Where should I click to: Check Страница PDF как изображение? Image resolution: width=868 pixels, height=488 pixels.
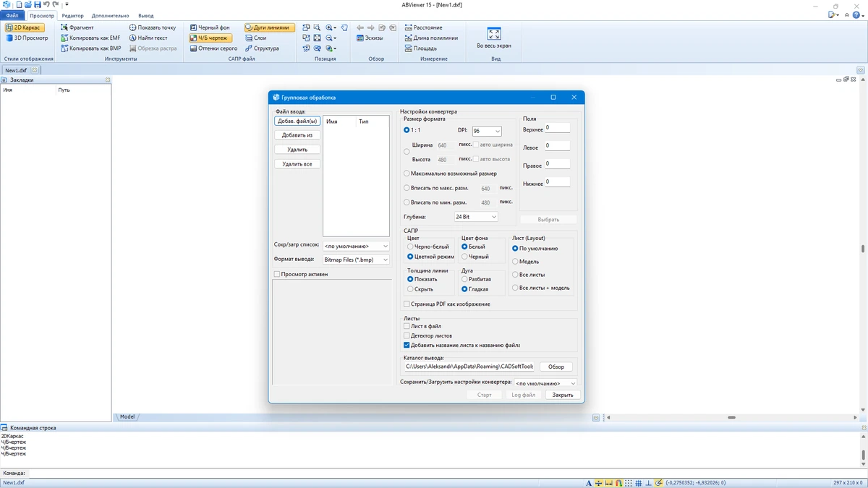point(447,304)
